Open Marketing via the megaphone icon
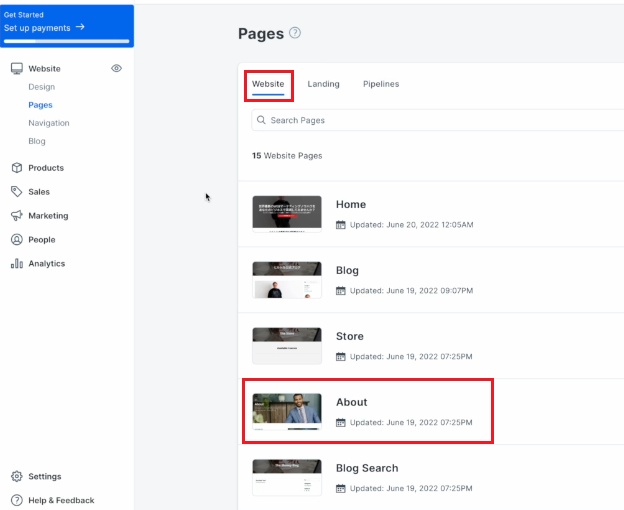This screenshot has width=624, height=510. pyautogui.click(x=16, y=216)
